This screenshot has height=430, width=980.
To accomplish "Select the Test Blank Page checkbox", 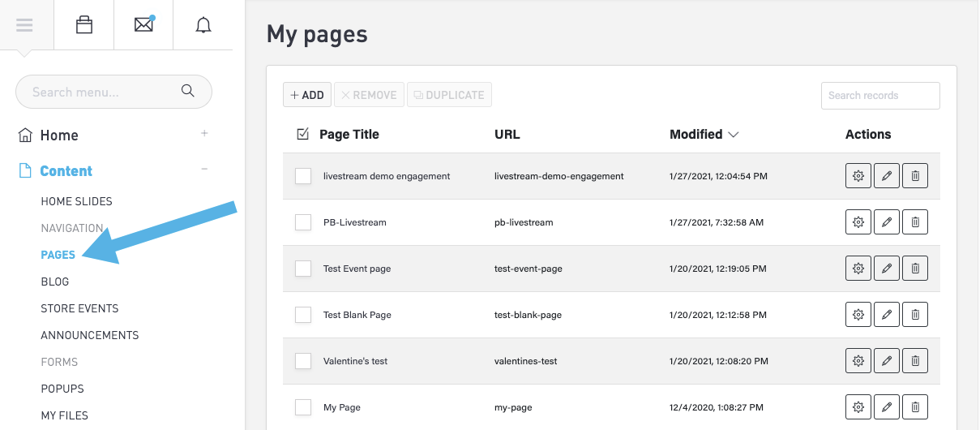I will point(303,315).
